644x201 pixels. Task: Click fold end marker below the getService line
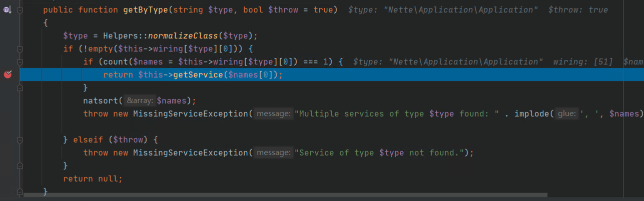(x=20, y=87)
